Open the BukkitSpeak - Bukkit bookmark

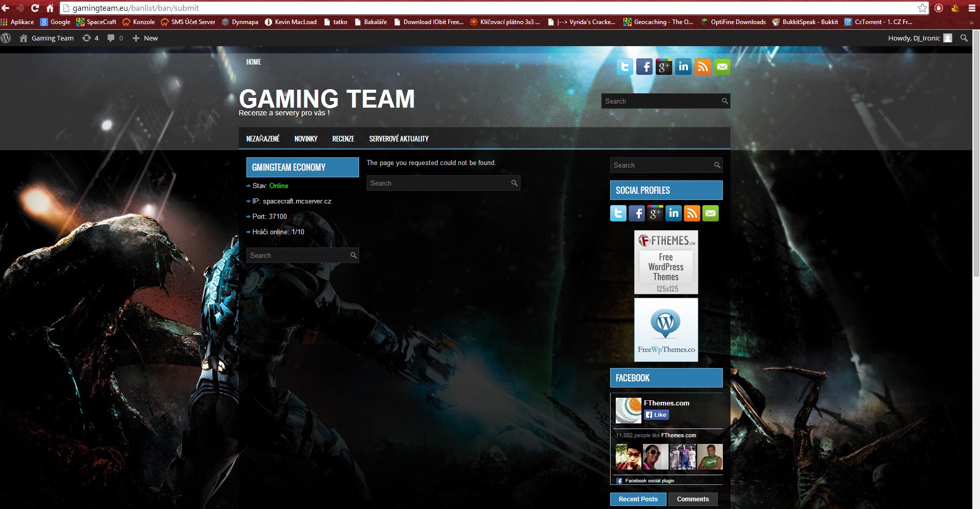click(805, 22)
